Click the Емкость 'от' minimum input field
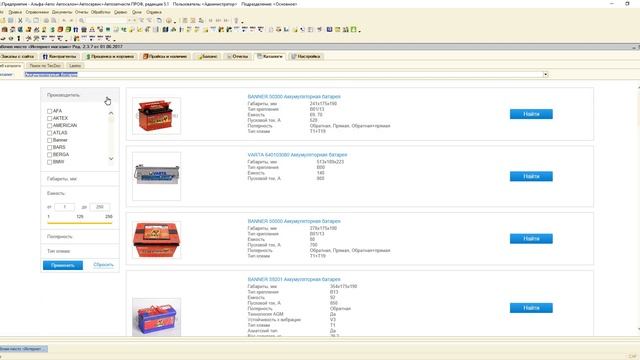Image resolution: width=640 pixels, height=360 pixels. tap(64, 207)
